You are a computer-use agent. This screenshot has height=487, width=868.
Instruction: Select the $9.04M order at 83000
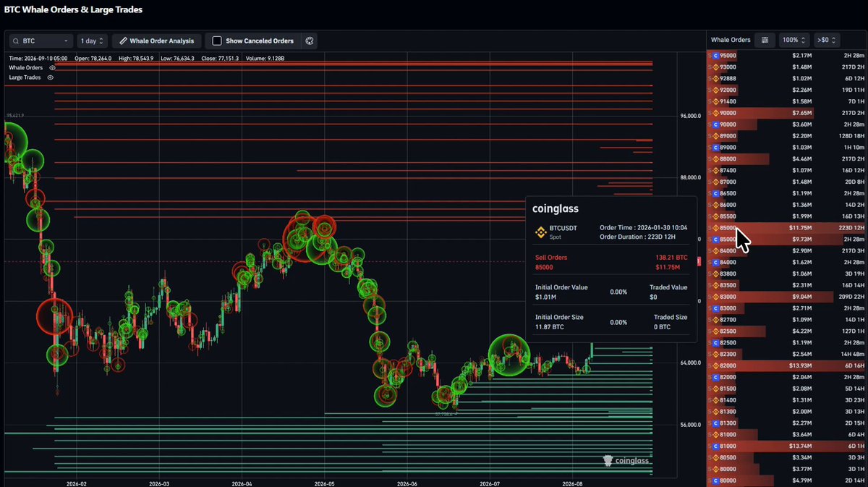point(787,296)
